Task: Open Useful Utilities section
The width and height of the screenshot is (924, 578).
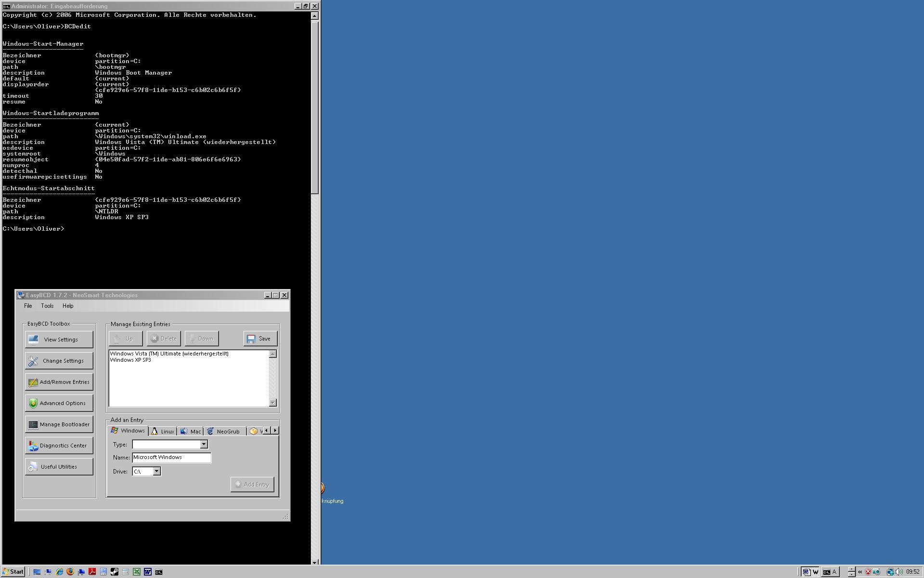Action: [59, 467]
